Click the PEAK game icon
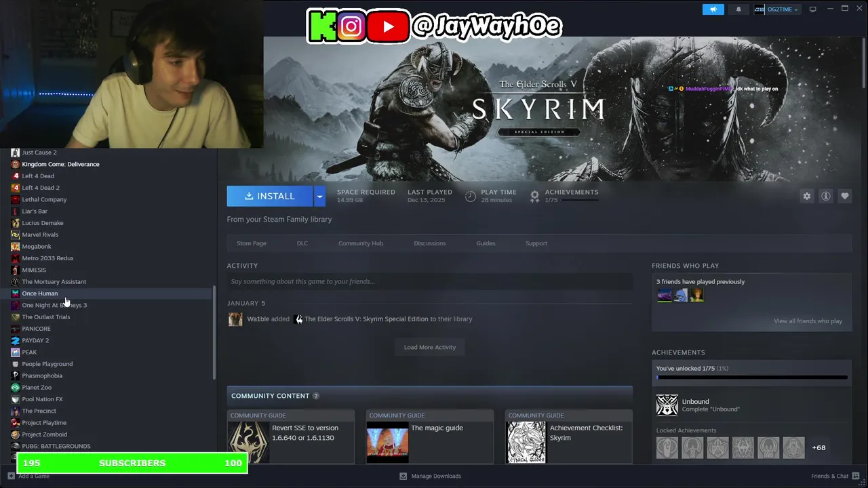This screenshot has width=868, height=488. (15, 352)
